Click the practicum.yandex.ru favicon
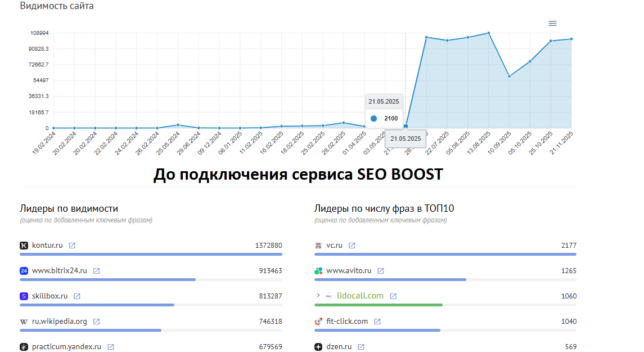Image resolution: width=644 pixels, height=352 pixels. (x=23, y=346)
